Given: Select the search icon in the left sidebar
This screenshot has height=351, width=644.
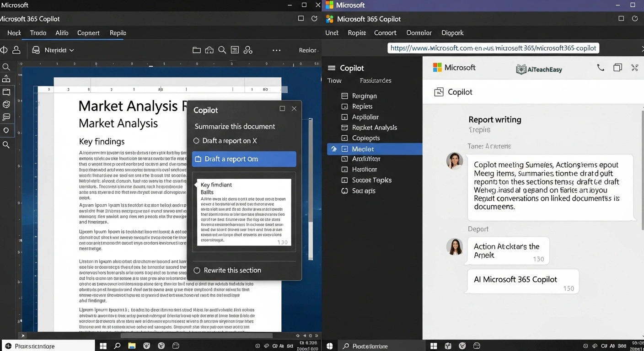Looking at the screenshot, I should [7, 67].
